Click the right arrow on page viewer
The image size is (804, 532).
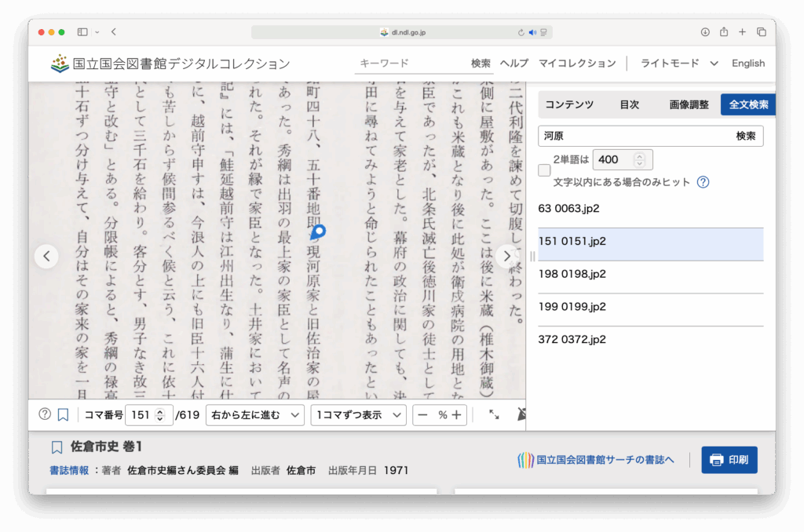point(507,256)
